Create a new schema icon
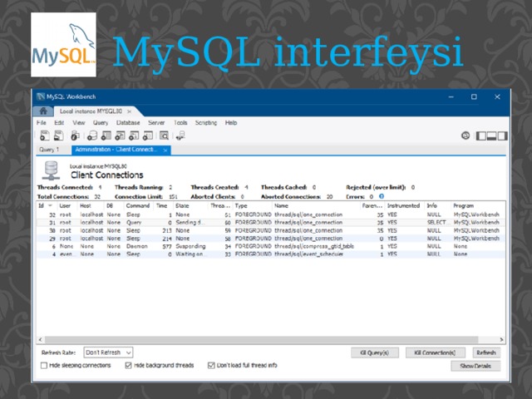Screen dimensions: 532x399 (x=92, y=135)
